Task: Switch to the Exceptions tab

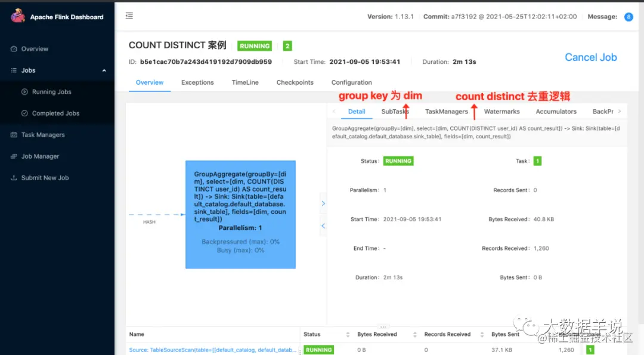Action: click(x=197, y=82)
